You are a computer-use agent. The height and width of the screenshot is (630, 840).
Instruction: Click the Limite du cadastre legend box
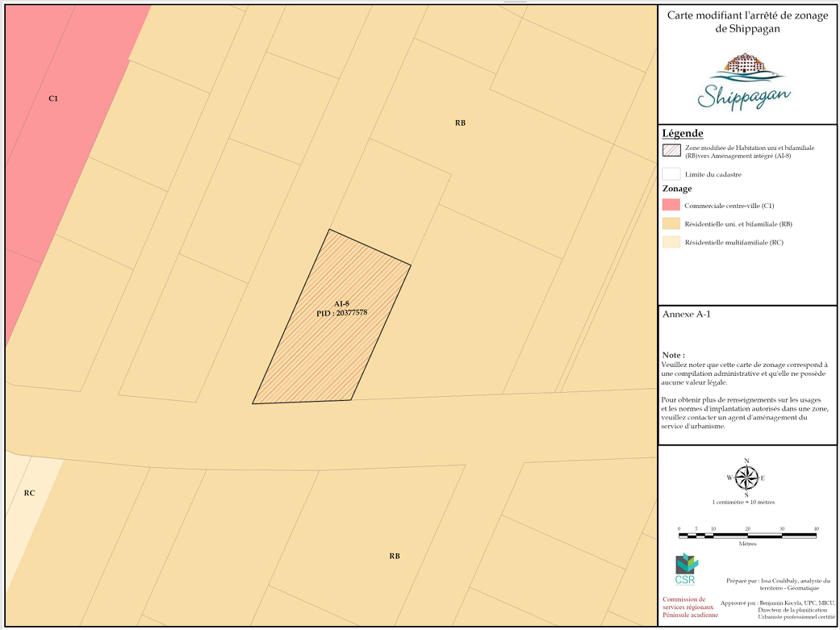pyautogui.click(x=671, y=174)
